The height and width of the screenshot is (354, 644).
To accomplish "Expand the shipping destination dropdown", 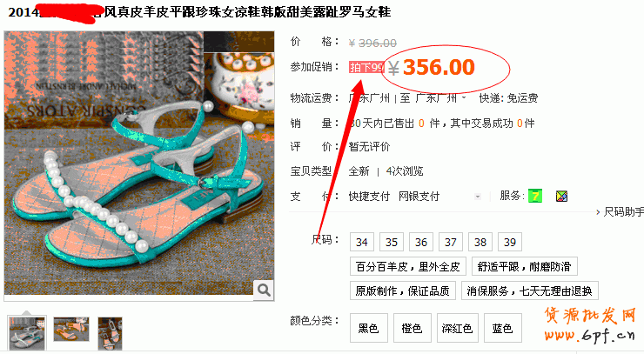I will (464, 98).
